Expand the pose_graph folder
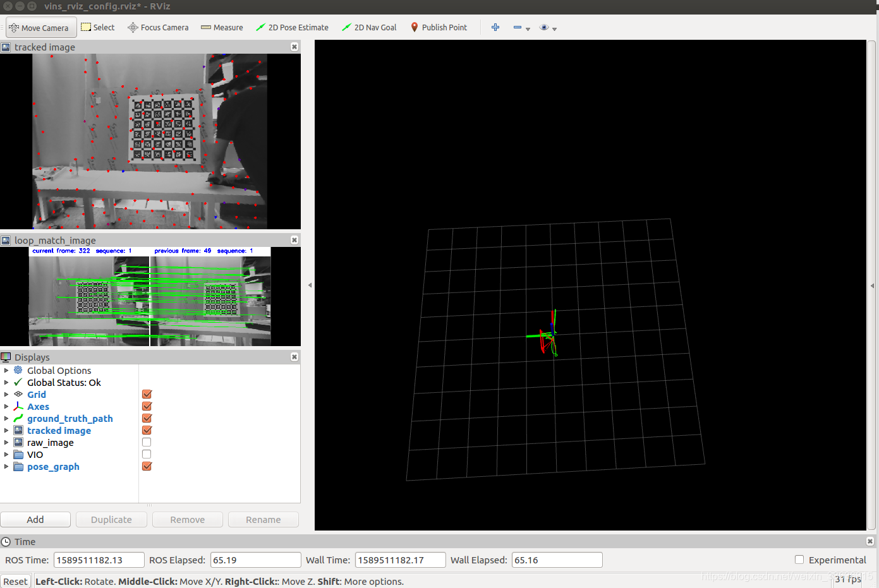879x588 pixels. pos(6,467)
